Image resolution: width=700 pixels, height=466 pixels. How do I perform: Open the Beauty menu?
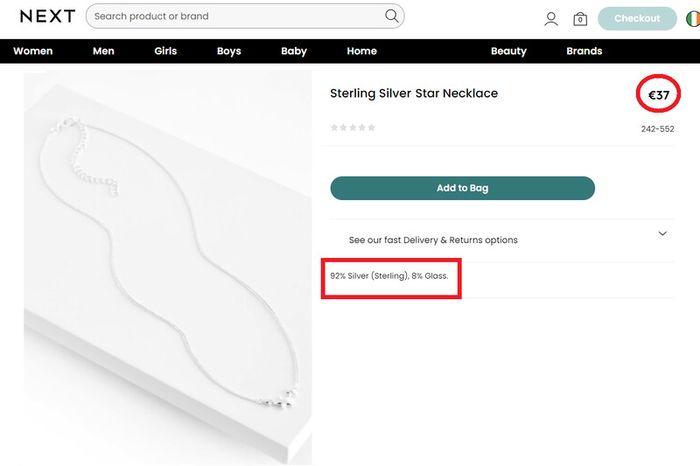[508, 51]
